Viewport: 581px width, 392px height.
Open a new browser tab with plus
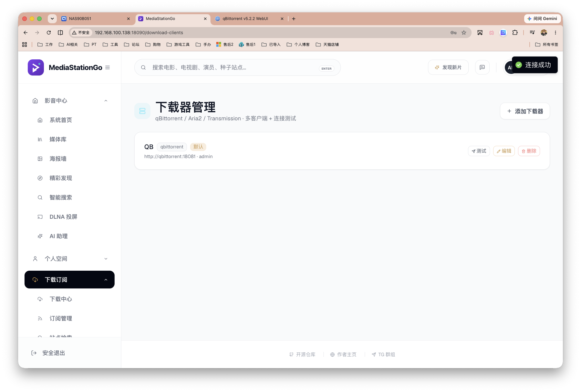click(x=294, y=19)
